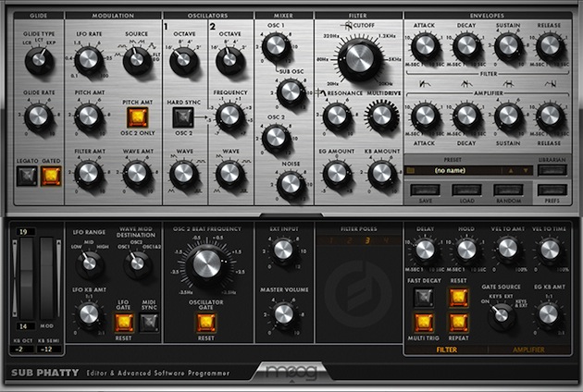Click the folder icon in the preset display
Image resolution: width=583 pixels, height=392 pixels.
tap(411, 170)
